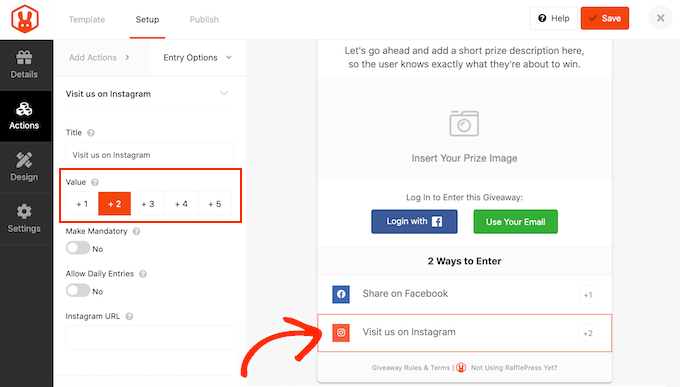Click the camera prize image placeholder icon
The height and width of the screenshot is (387, 680).
click(x=464, y=124)
